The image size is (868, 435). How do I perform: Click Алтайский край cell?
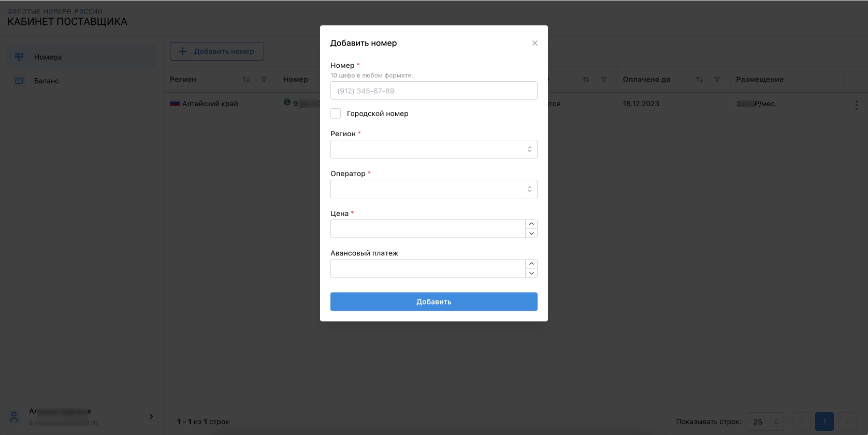[x=210, y=104]
